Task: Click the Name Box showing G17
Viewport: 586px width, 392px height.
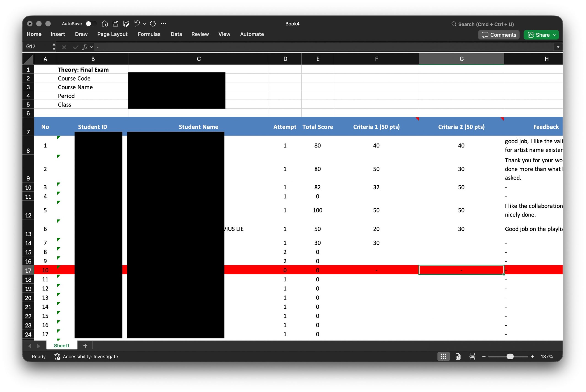Action: point(38,46)
